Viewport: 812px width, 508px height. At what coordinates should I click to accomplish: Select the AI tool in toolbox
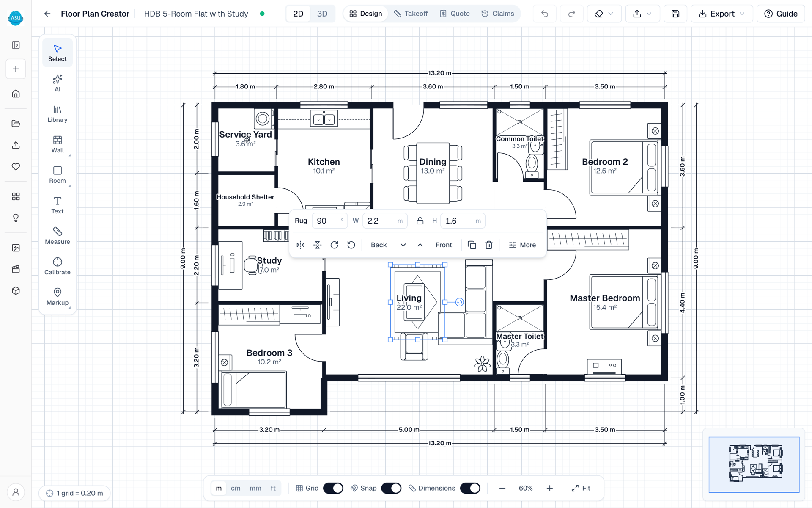[x=58, y=83]
